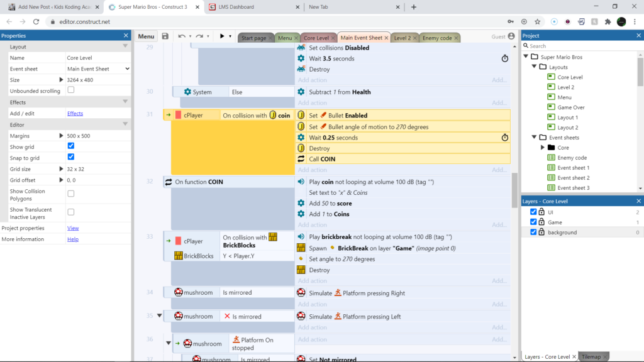Click the mushroom icon in event 34
Screen dimensions: 644x362
pyautogui.click(x=178, y=292)
